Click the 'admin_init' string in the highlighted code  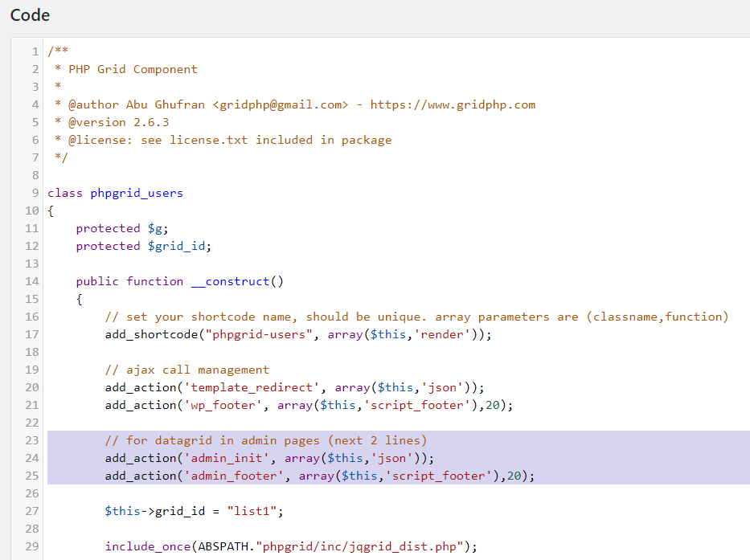234,458
